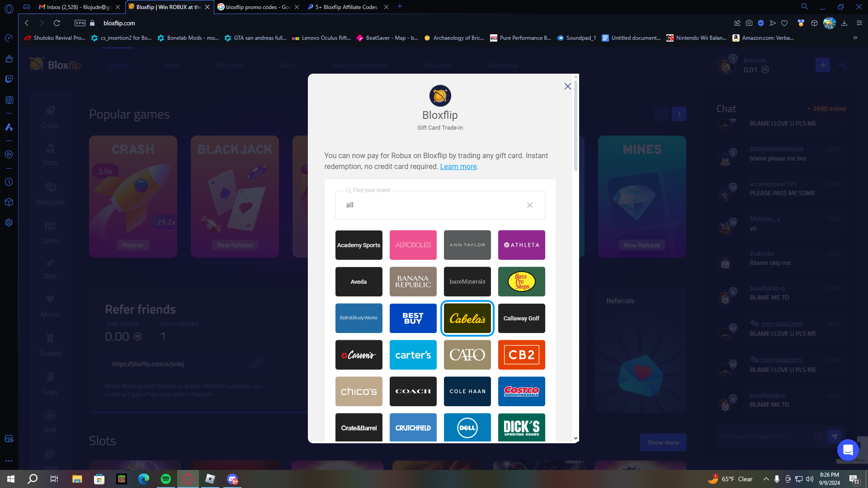Reload the page with refresh icon
This screenshot has height=488, width=868.
click(57, 23)
